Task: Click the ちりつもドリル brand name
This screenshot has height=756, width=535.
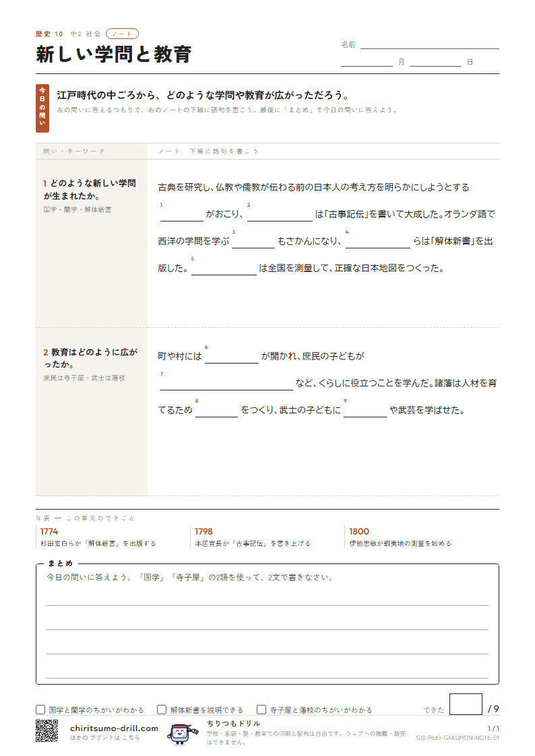Action: click(x=234, y=723)
